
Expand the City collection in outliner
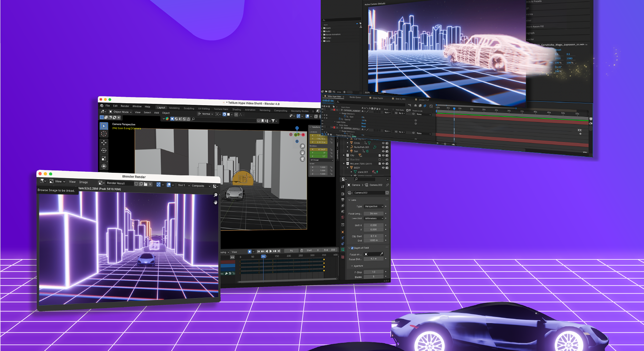tap(344, 155)
